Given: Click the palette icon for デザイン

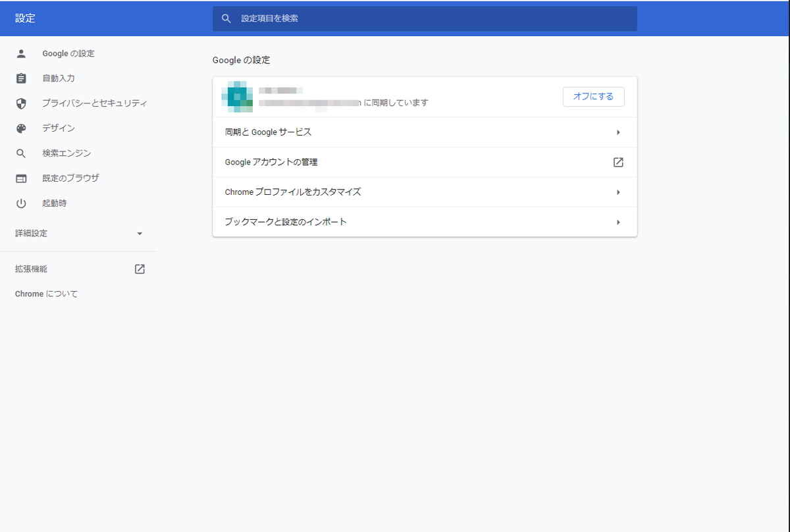Looking at the screenshot, I should pyautogui.click(x=21, y=128).
